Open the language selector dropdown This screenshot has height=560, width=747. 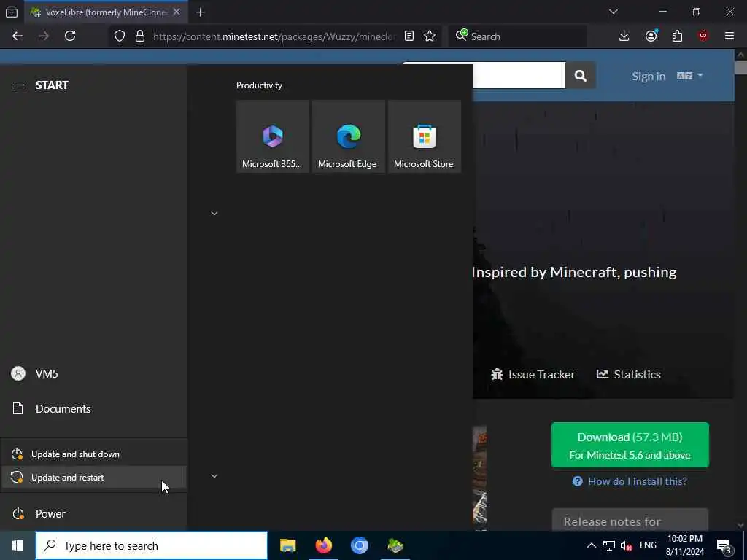tap(690, 76)
